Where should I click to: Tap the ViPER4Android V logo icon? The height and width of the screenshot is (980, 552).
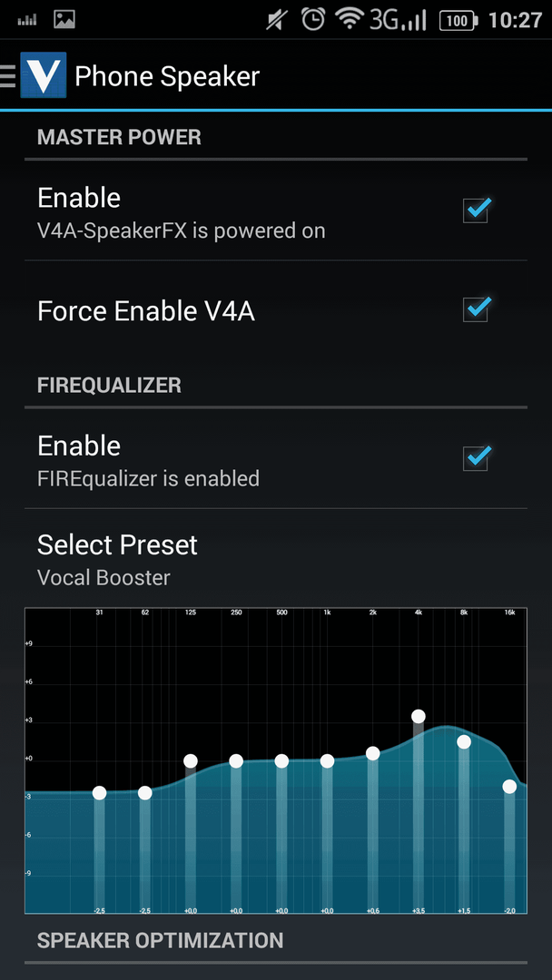44,75
